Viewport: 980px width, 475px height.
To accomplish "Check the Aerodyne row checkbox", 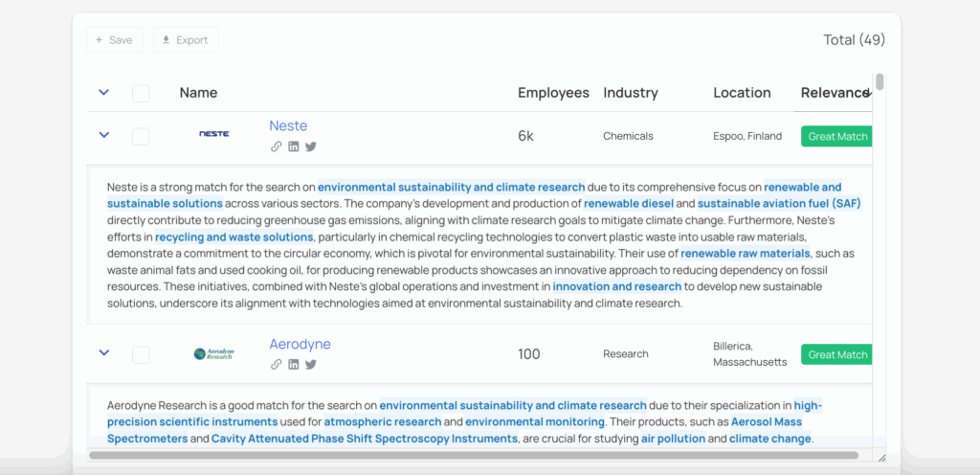I will click(x=141, y=354).
